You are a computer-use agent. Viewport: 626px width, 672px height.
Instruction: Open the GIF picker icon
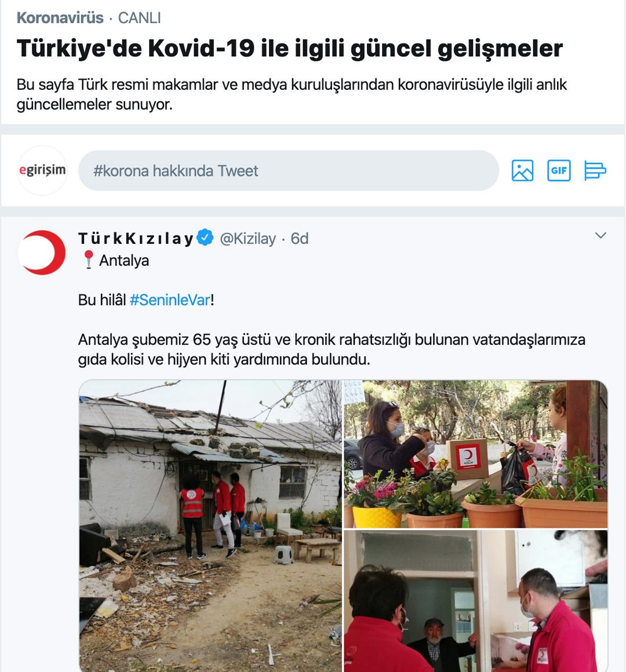(559, 170)
